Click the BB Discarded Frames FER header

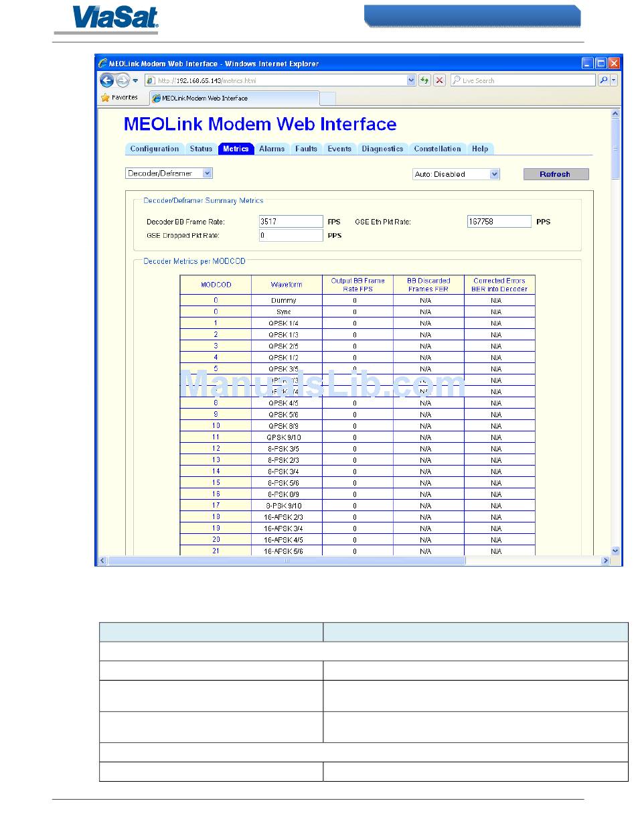point(428,285)
